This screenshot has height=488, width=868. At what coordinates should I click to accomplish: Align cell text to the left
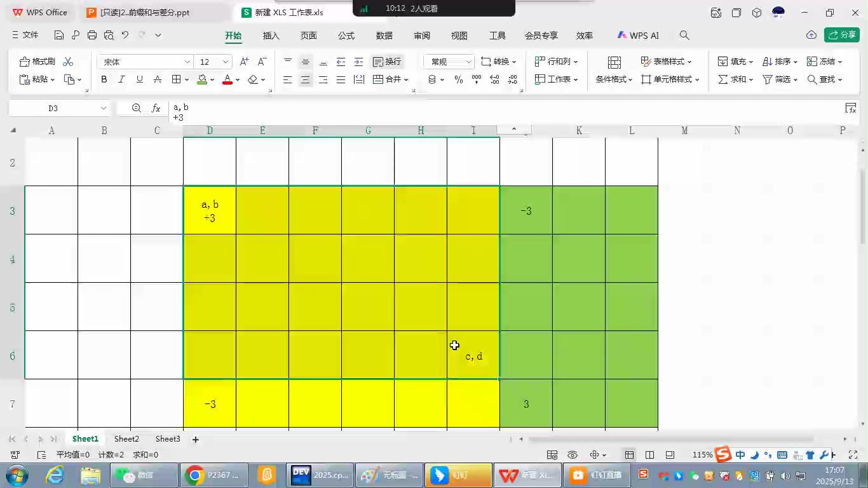click(288, 79)
